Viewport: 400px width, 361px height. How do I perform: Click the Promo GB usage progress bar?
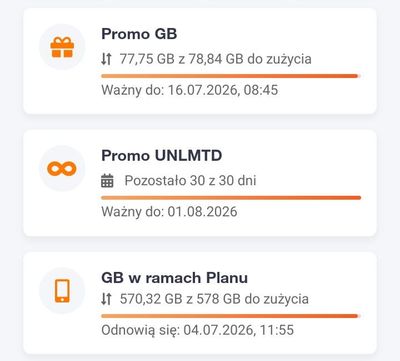[x=231, y=76]
